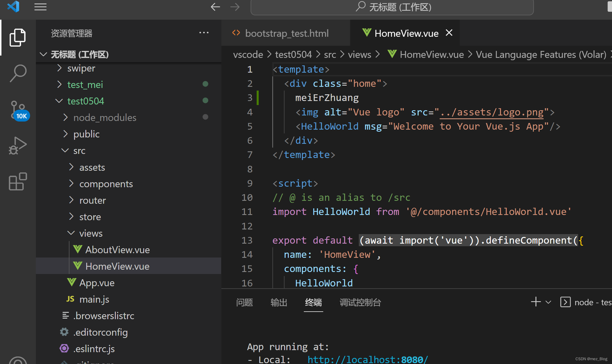Image resolution: width=612 pixels, height=364 pixels.
Task: Expand the components folder in src
Action: coord(71,184)
